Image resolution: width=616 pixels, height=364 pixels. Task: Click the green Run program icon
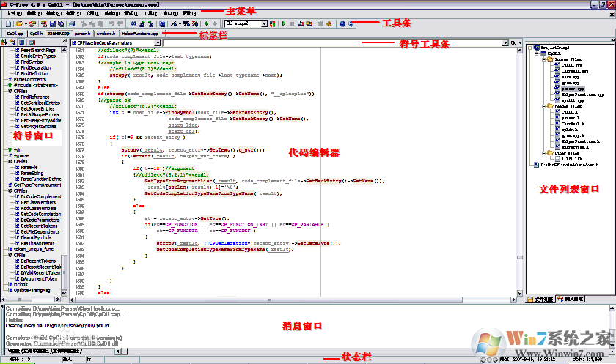tap(283, 24)
